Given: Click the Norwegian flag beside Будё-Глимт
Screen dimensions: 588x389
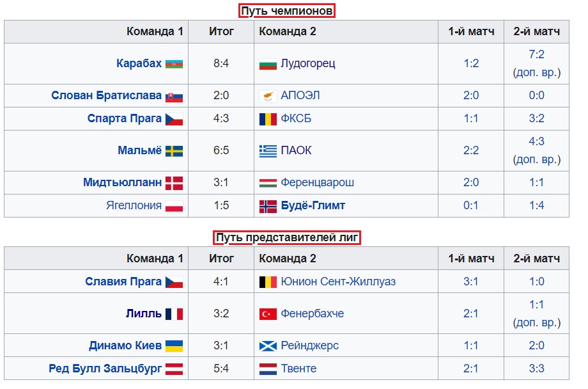Looking at the screenshot, I should click(268, 206).
